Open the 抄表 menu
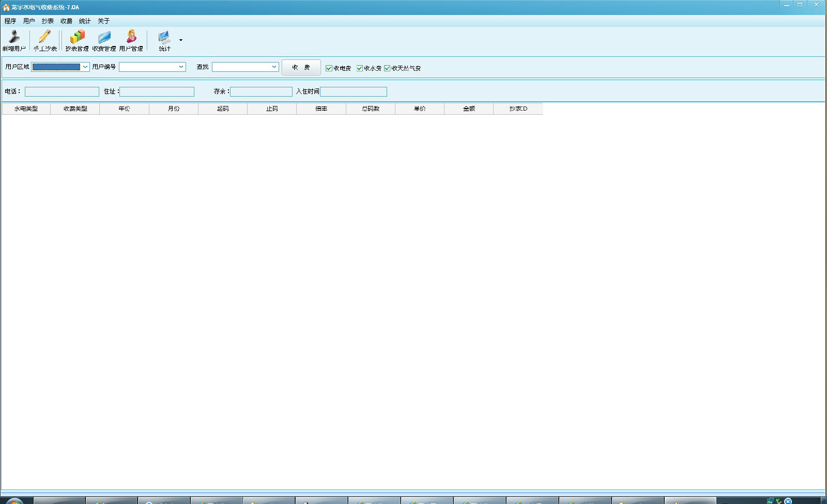This screenshot has width=827, height=504. (48, 21)
